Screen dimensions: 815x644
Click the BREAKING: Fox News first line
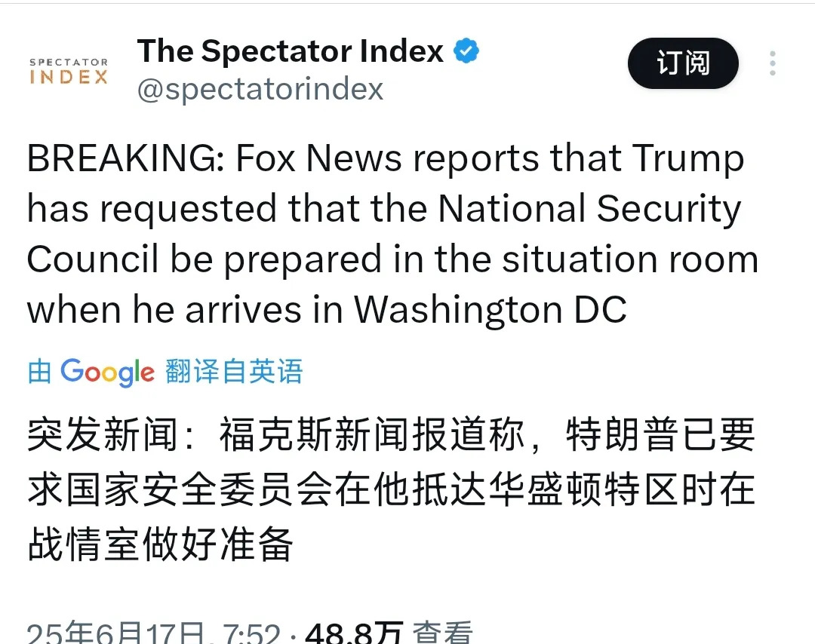(x=386, y=158)
